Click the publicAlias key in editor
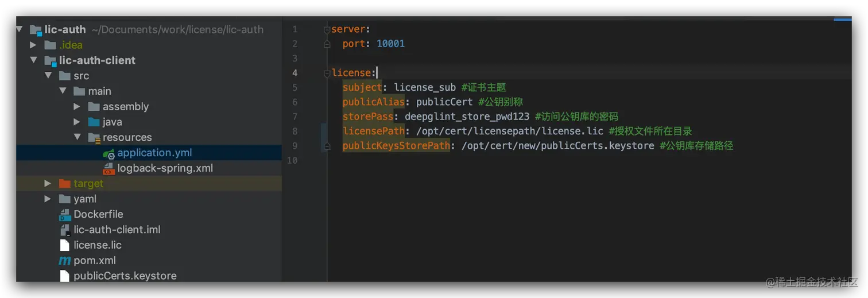This screenshot has width=868, height=298. coord(374,102)
